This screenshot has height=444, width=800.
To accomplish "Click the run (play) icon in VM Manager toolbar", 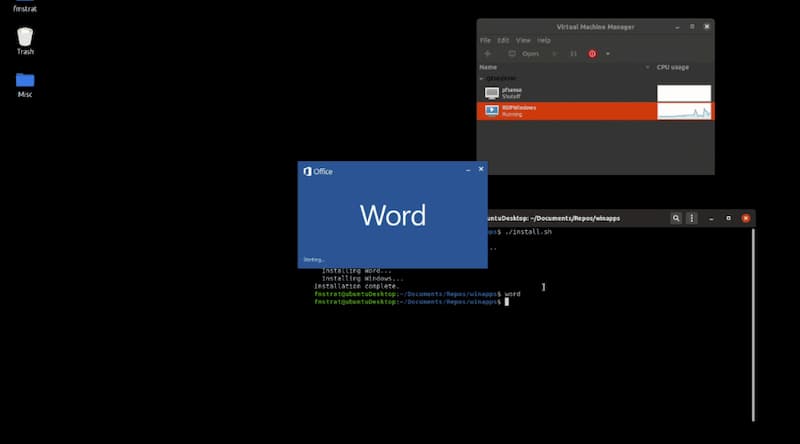I will tap(555, 54).
